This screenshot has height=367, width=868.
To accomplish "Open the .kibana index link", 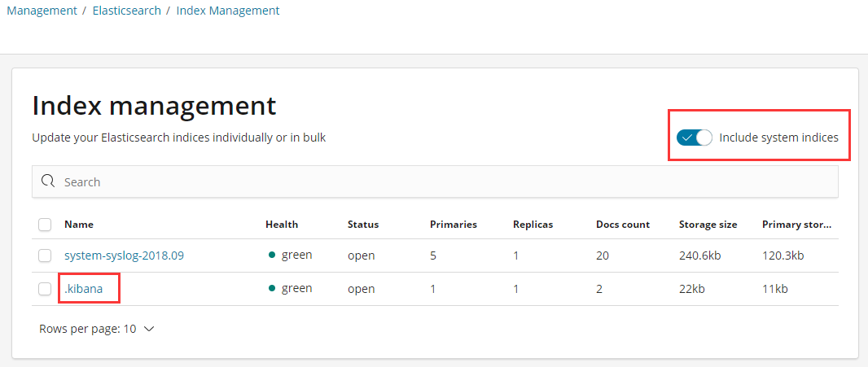I will click(x=83, y=289).
